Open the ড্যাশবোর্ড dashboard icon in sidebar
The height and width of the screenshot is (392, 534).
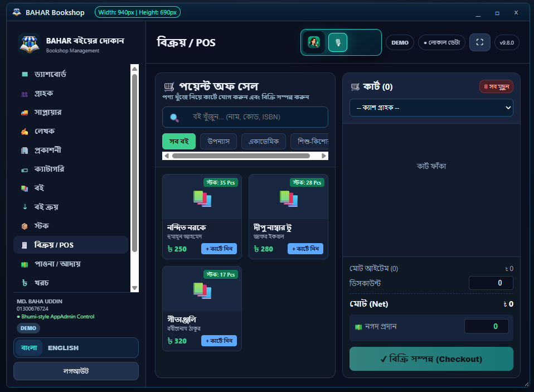25,74
